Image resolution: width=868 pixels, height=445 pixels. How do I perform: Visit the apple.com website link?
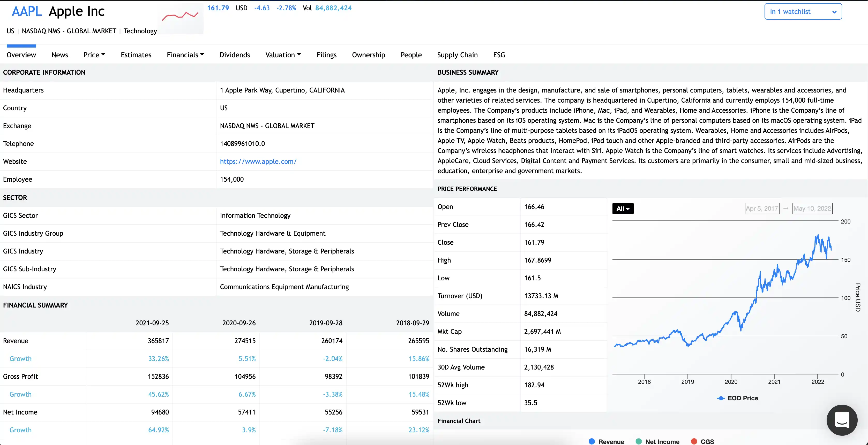coord(258,161)
